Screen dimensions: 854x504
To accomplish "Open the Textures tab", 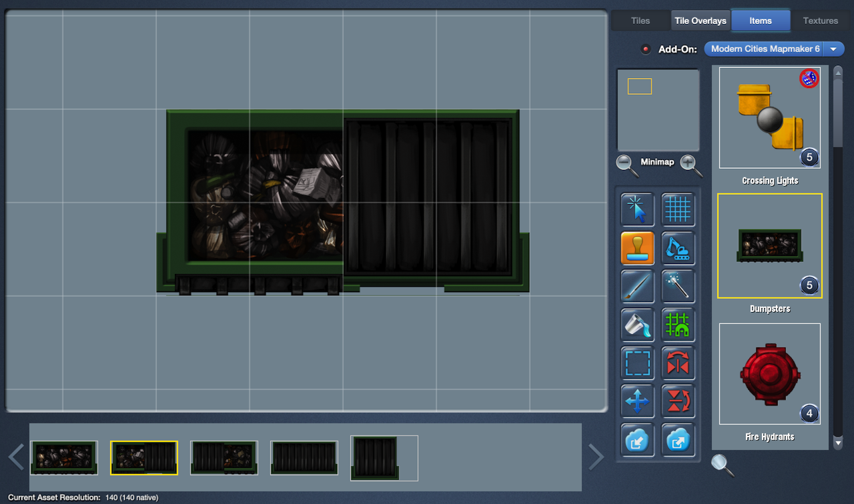I will coord(820,21).
